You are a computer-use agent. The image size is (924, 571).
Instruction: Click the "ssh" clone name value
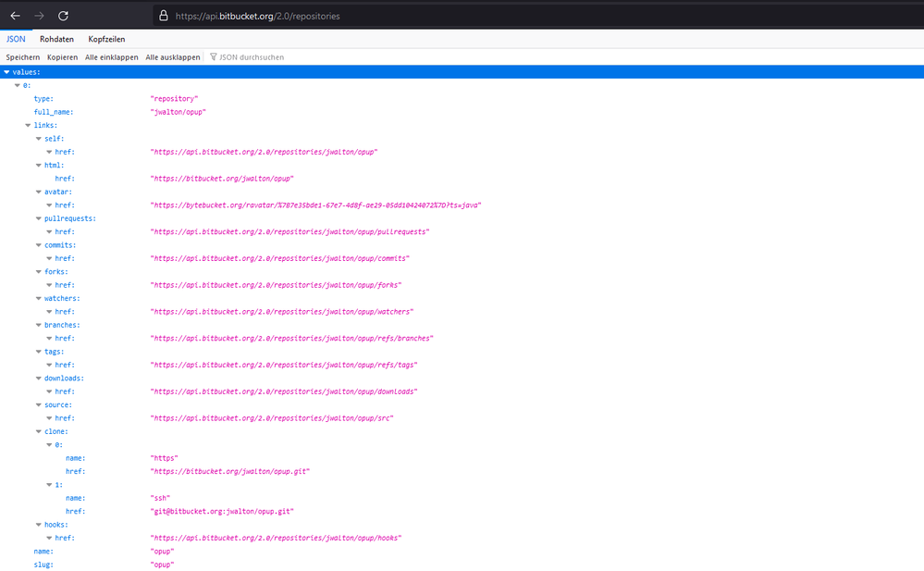160,498
